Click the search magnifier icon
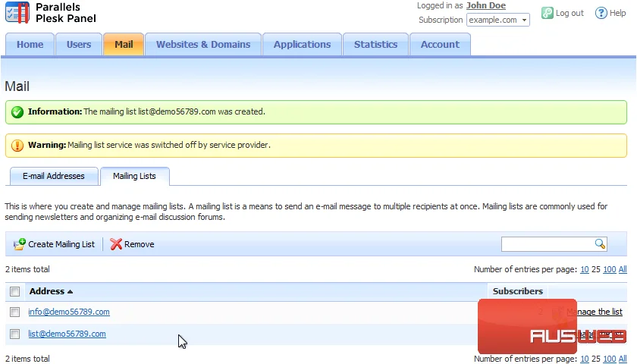Viewport: 637px width, 364px height. coord(600,243)
